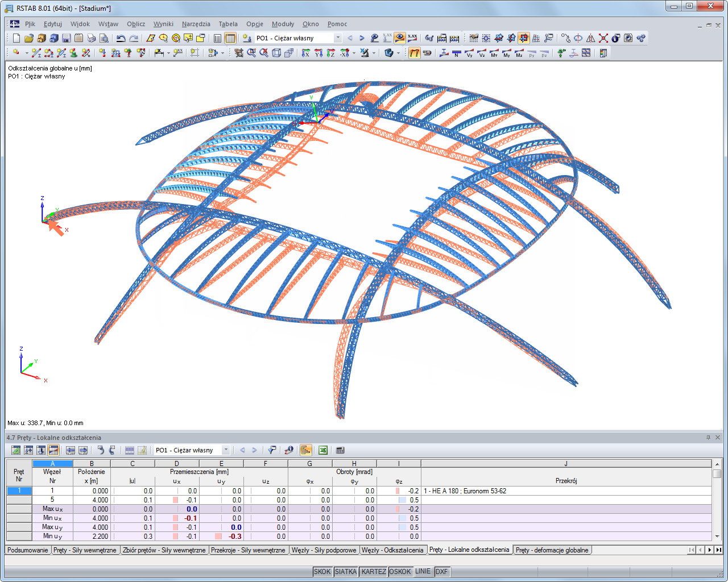Open the Moduły menu
This screenshot has width=728, height=582.
pyautogui.click(x=283, y=24)
